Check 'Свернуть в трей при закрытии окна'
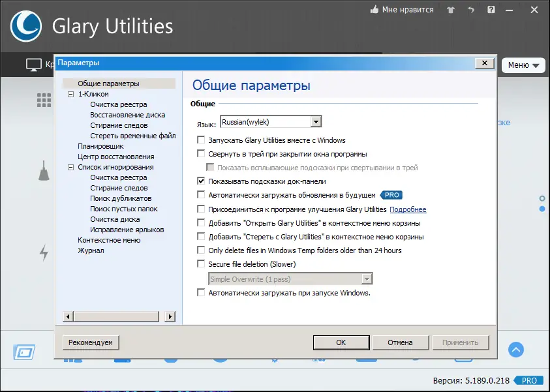The height and width of the screenshot is (392, 550). 201,153
